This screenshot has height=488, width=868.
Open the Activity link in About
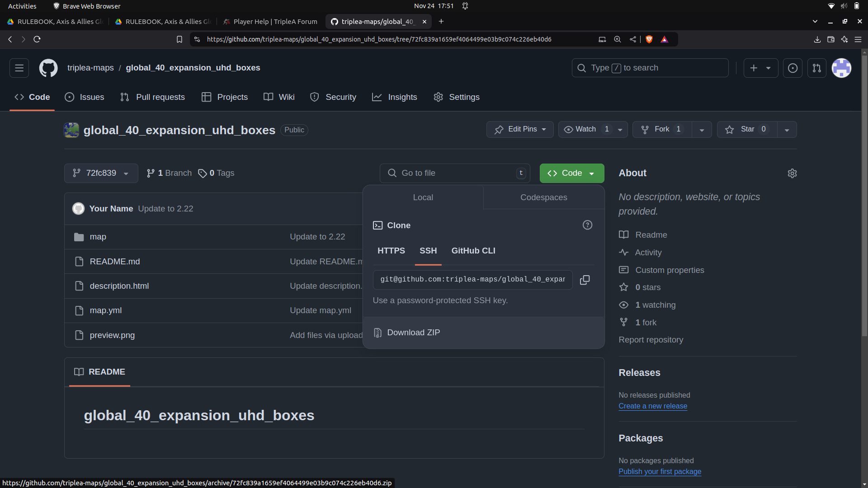pos(648,253)
